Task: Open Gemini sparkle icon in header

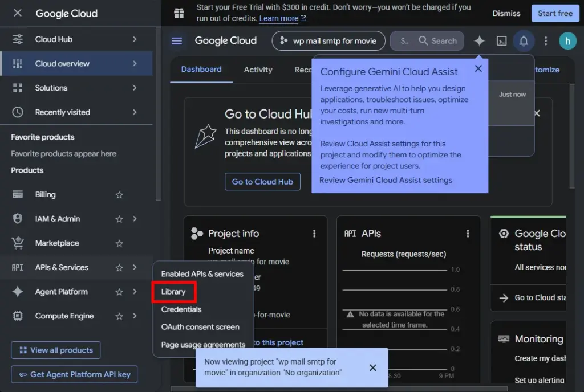Action: point(479,41)
